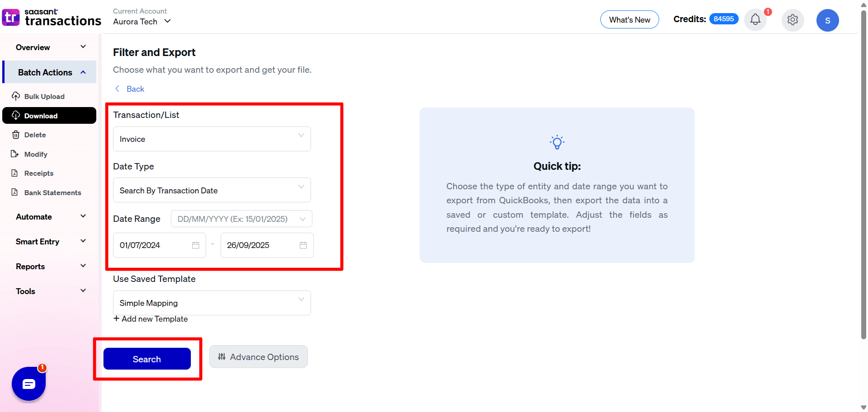The width and height of the screenshot is (868, 412).
Task: Click the sliders icon in Advance Options
Action: (222, 357)
